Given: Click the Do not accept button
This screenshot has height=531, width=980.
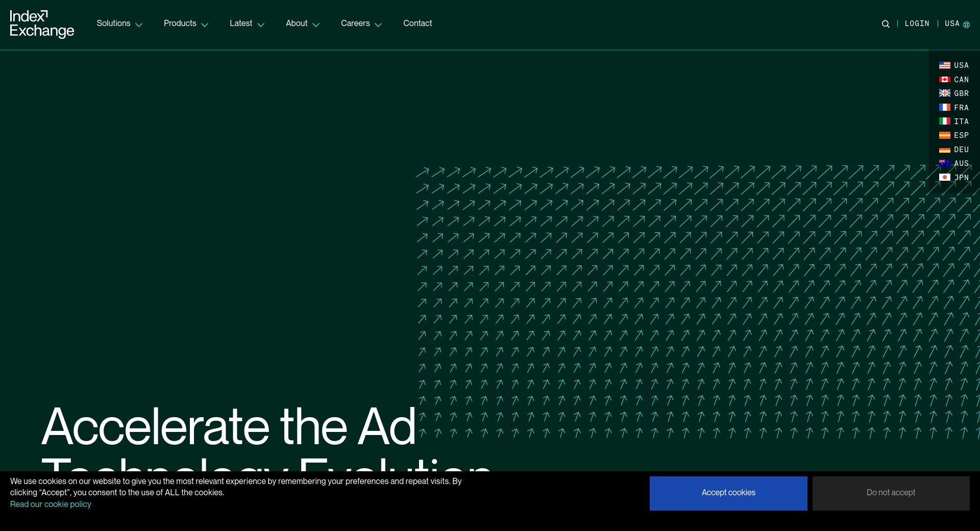Looking at the screenshot, I should point(891,493).
